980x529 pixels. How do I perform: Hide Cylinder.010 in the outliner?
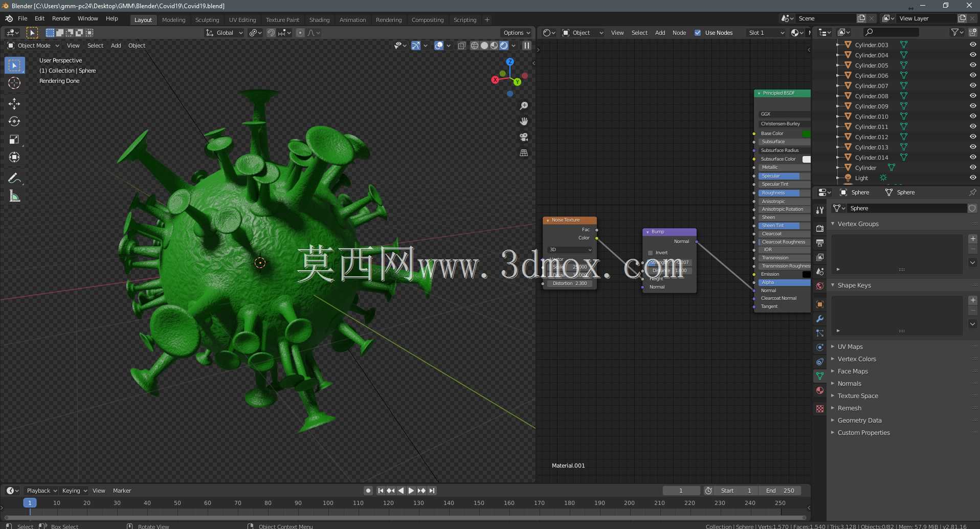[x=973, y=116]
